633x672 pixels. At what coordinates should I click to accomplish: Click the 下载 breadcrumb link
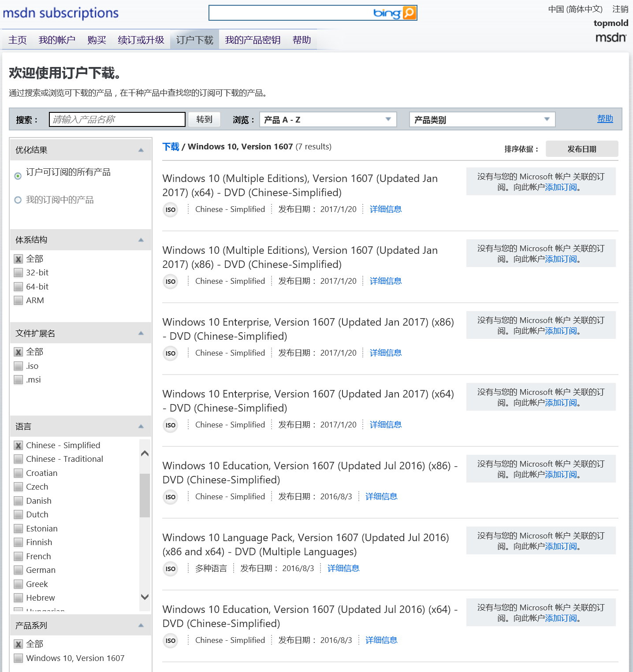coord(171,147)
